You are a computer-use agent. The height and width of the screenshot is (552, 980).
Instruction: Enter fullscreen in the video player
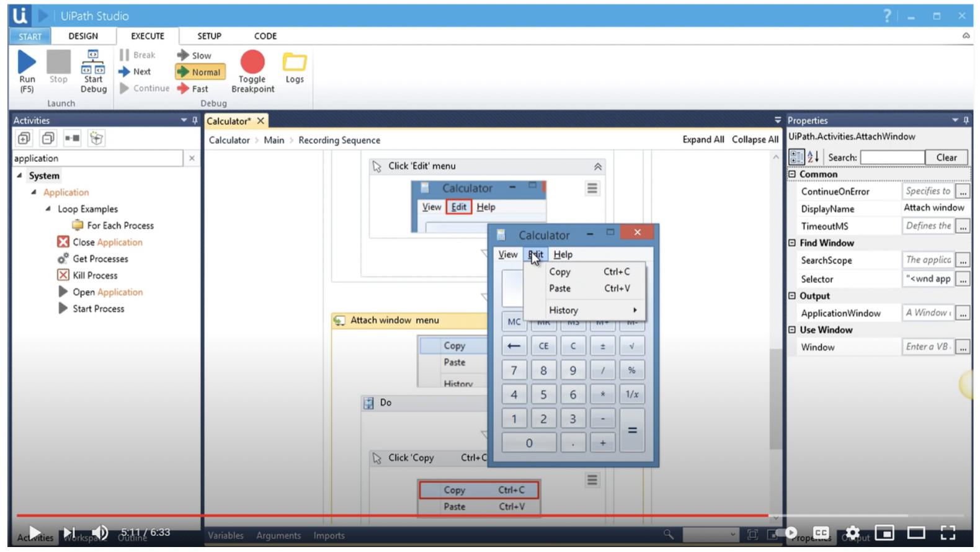click(x=948, y=533)
